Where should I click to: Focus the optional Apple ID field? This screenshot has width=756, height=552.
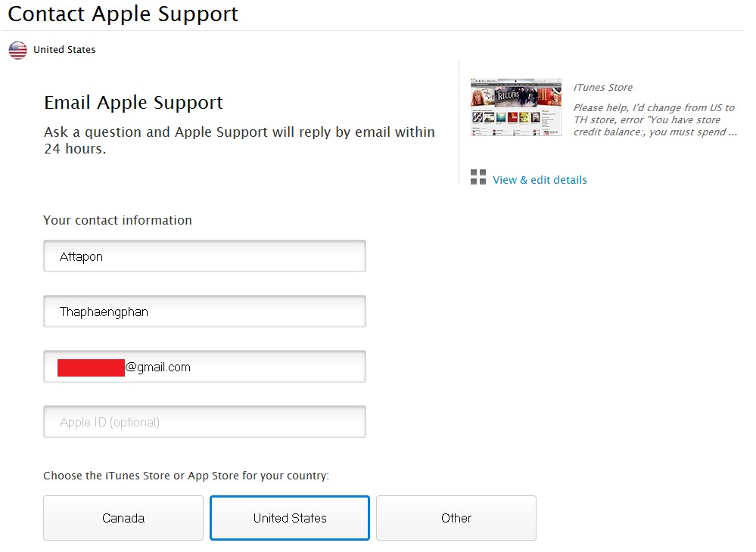coord(204,422)
